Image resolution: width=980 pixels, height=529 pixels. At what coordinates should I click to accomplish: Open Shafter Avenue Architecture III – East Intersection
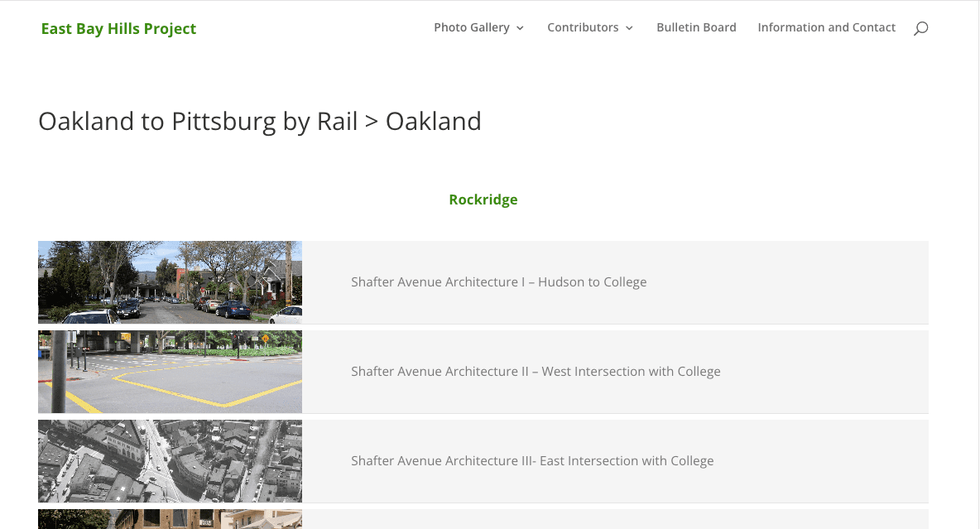[x=532, y=460]
